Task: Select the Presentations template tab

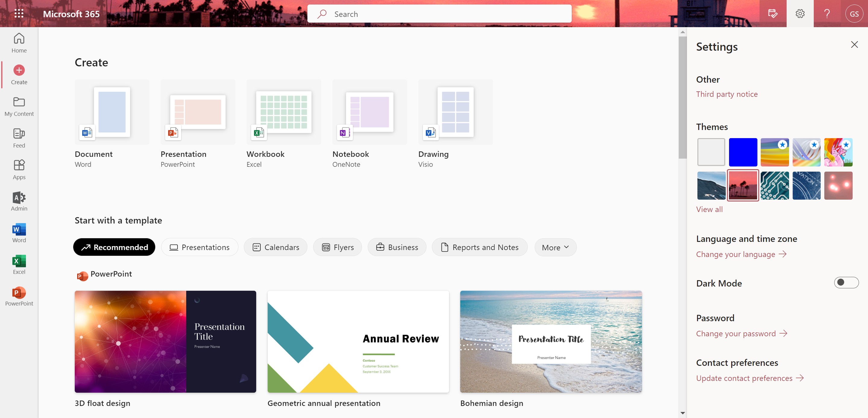Action: pyautogui.click(x=200, y=247)
